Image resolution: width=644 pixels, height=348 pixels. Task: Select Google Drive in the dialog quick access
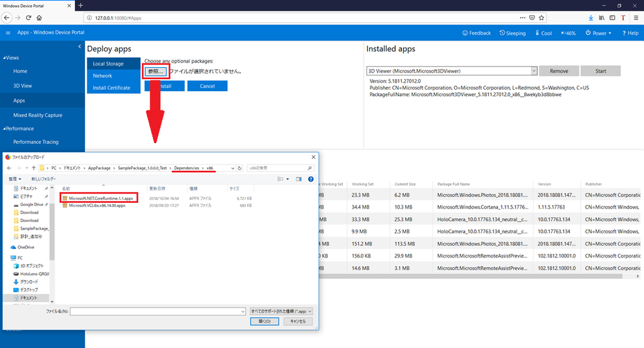point(30,204)
